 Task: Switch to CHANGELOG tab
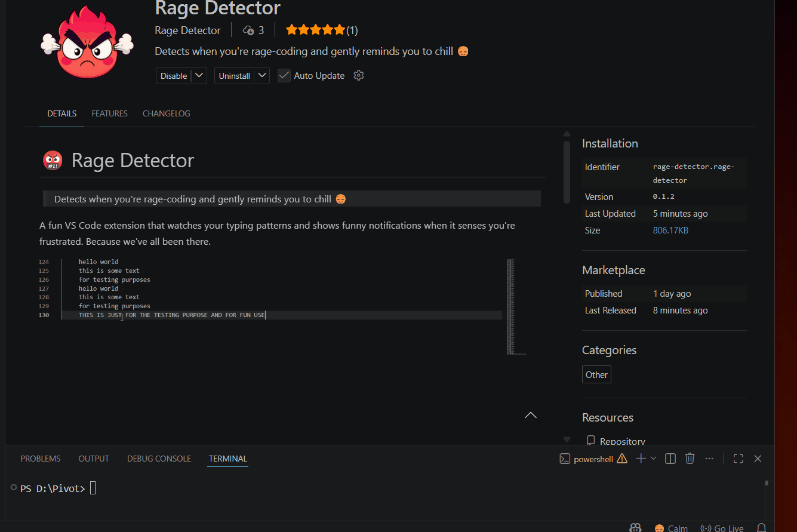[167, 113]
